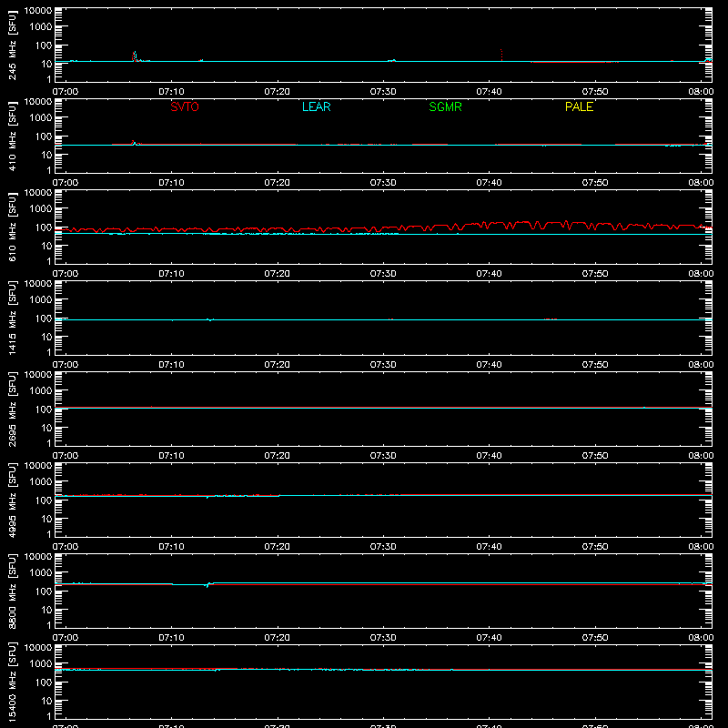The width and height of the screenshot is (728, 728).
Task: Click 07:00 tick label under 4995 MHz plot
Action: pyautogui.click(x=66, y=547)
